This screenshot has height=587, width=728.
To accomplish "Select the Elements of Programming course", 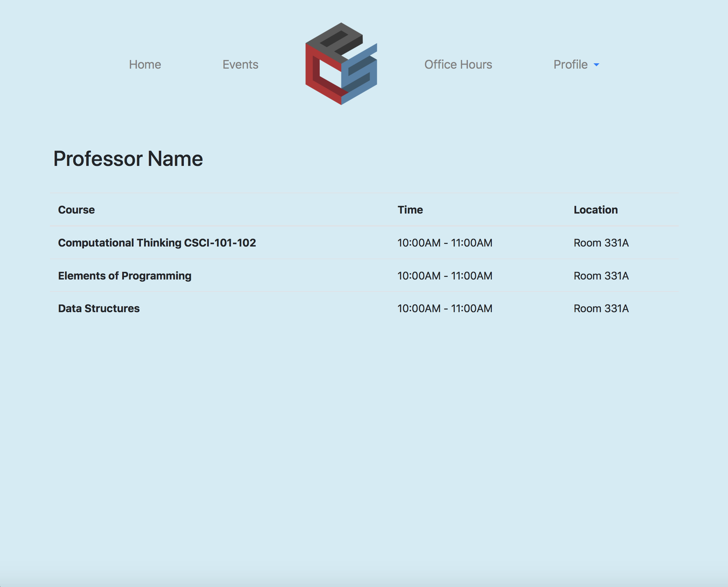I will coord(125,276).
